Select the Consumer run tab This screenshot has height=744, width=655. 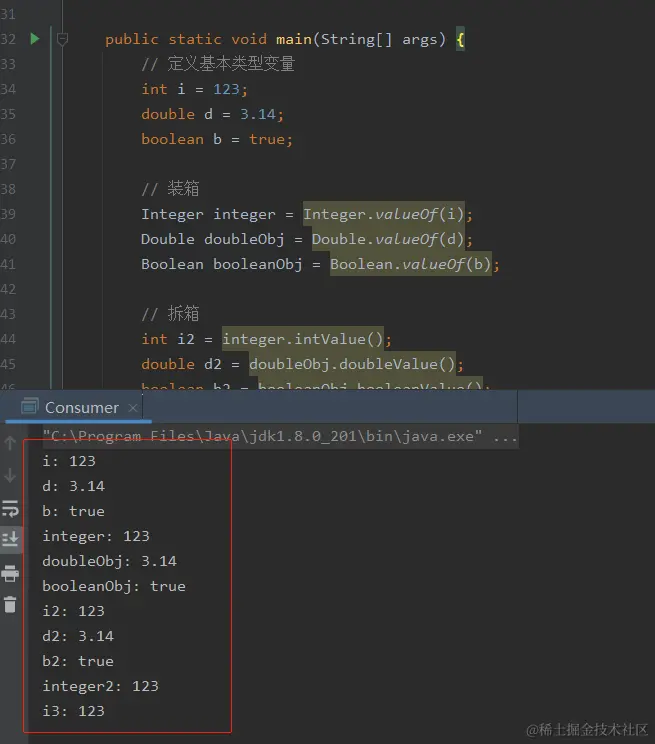tap(81, 408)
